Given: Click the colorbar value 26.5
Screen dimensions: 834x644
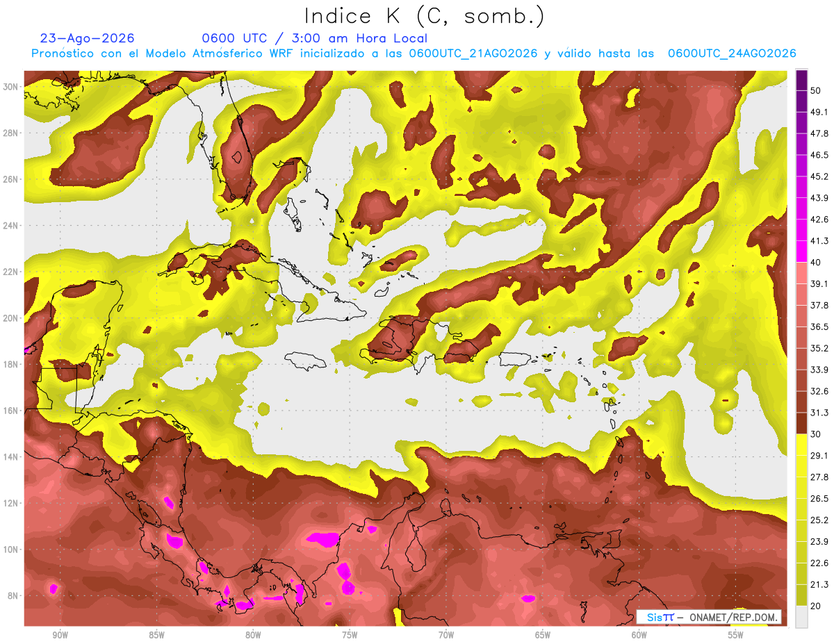Looking at the screenshot, I should point(819,499).
